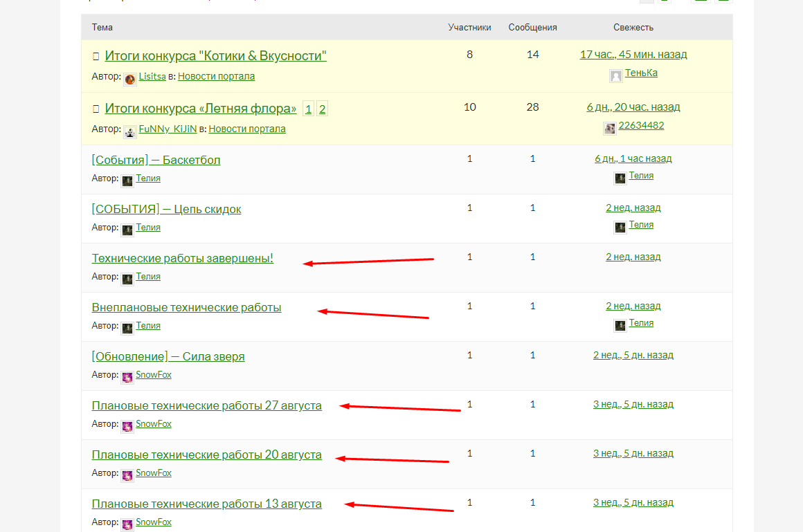Open the [События] — Баскетбол topic
The height and width of the screenshot is (532, 803).
156,160
